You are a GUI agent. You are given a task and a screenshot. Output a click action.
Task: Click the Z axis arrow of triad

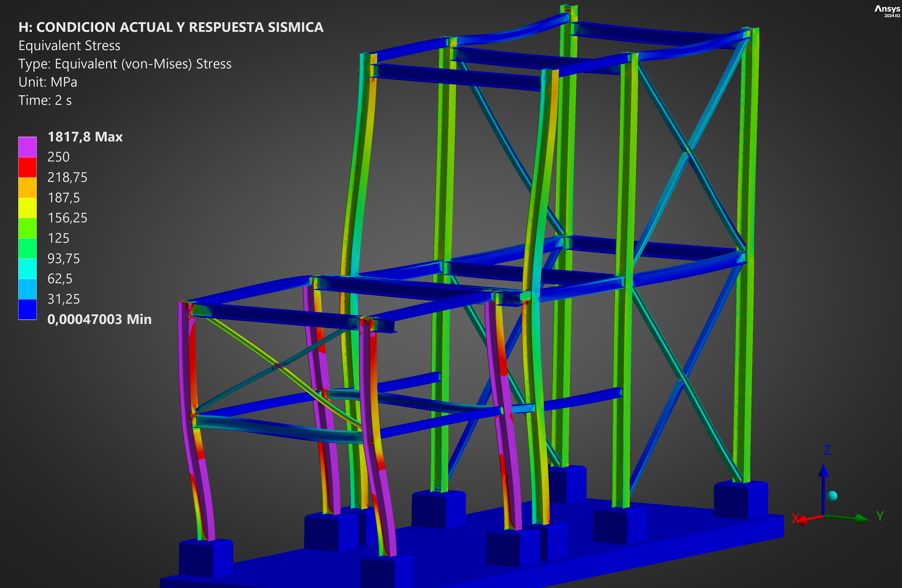point(823,472)
